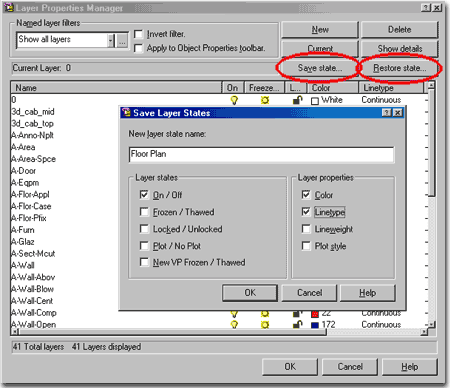The width and height of the screenshot is (450, 388).
Task: Check Frozen / Thawed layer state
Action: (x=144, y=212)
